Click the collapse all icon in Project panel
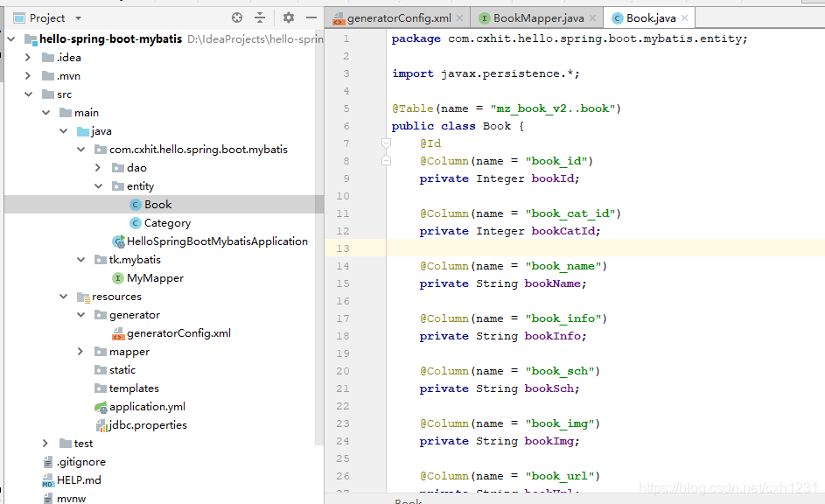 [260, 17]
